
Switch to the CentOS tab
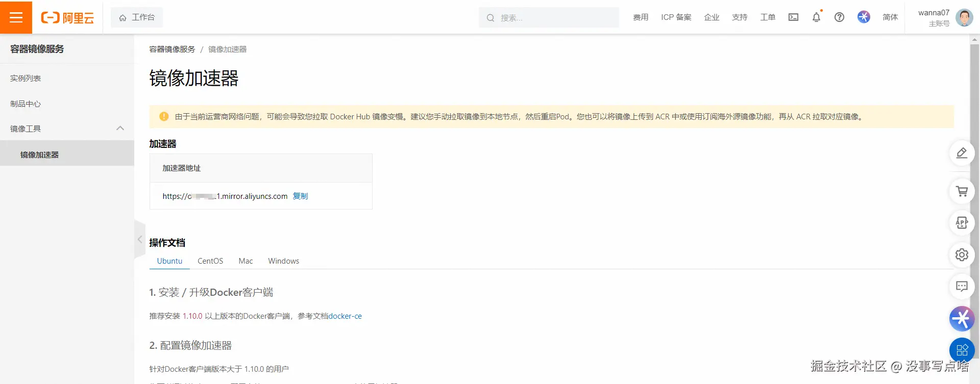click(x=210, y=261)
